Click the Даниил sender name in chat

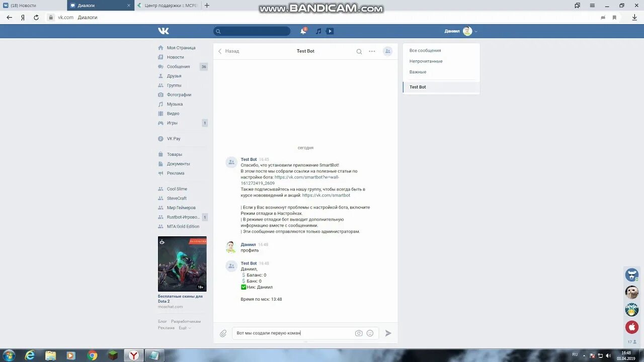tap(248, 245)
